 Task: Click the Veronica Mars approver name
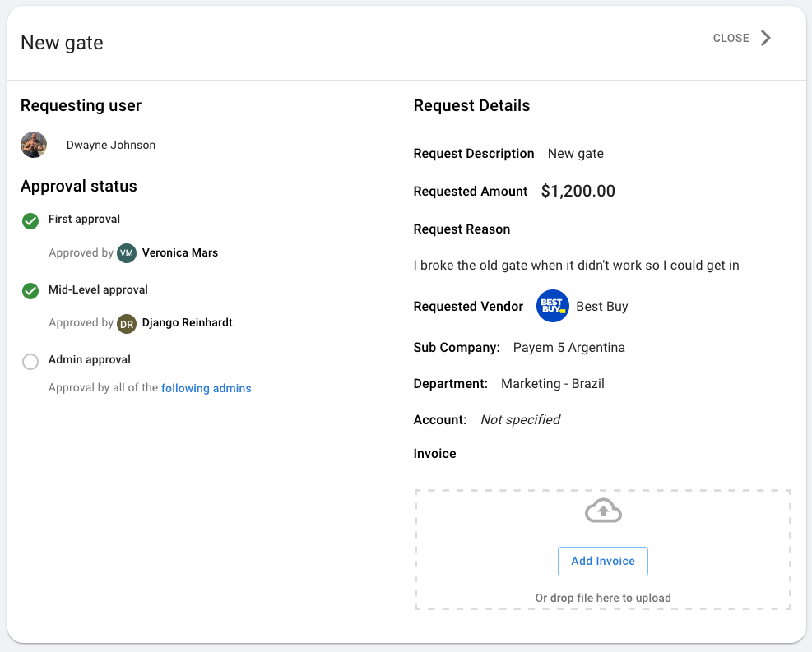pyautogui.click(x=180, y=253)
